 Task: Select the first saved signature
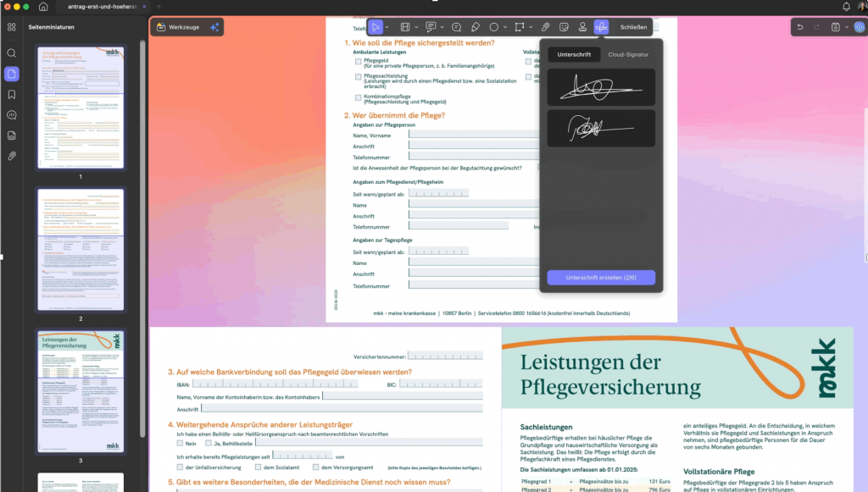click(x=601, y=87)
